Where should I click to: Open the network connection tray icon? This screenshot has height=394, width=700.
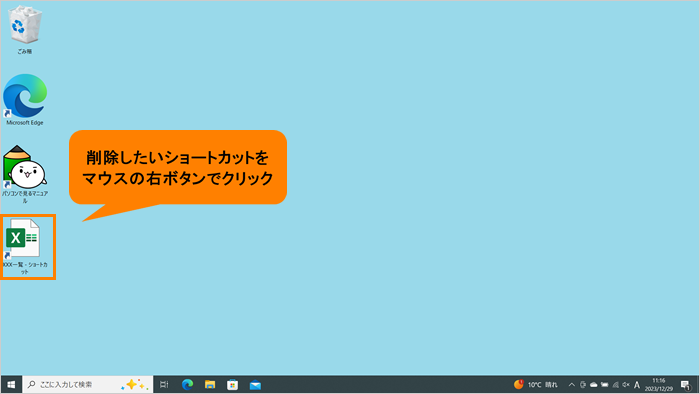click(615, 384)
